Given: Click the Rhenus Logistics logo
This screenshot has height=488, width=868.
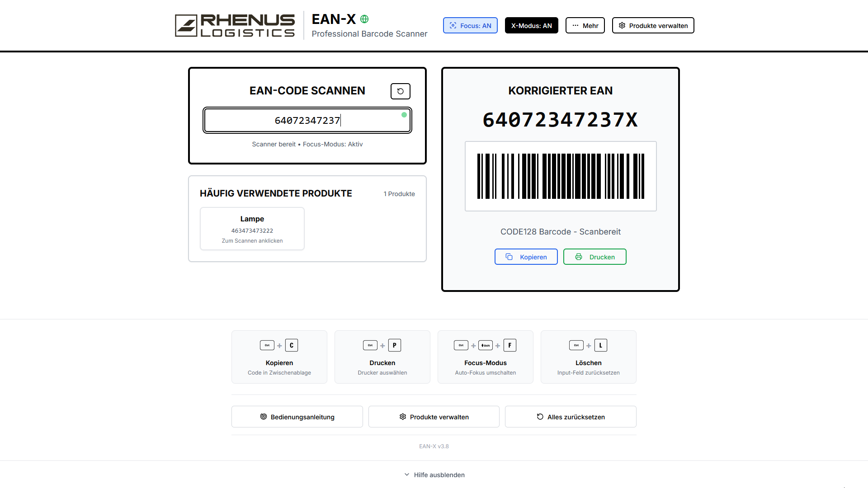Looking at the screenshot, I should [x=235, y=25].
